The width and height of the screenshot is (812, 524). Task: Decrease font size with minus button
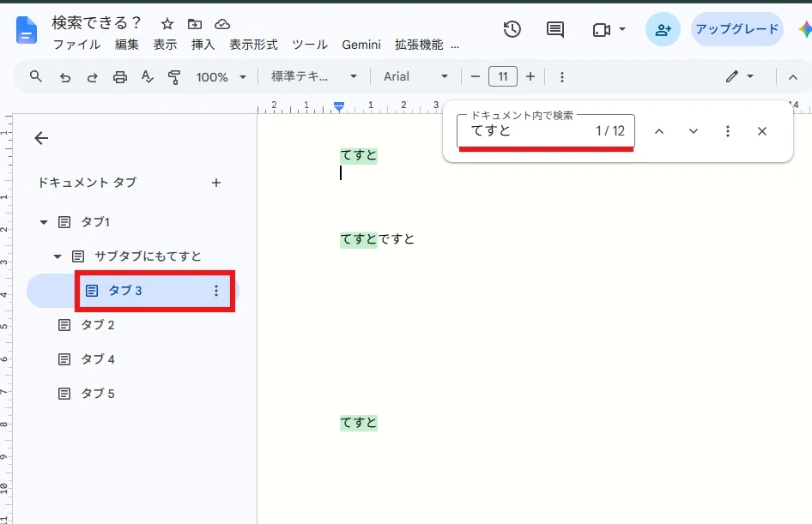476,76
